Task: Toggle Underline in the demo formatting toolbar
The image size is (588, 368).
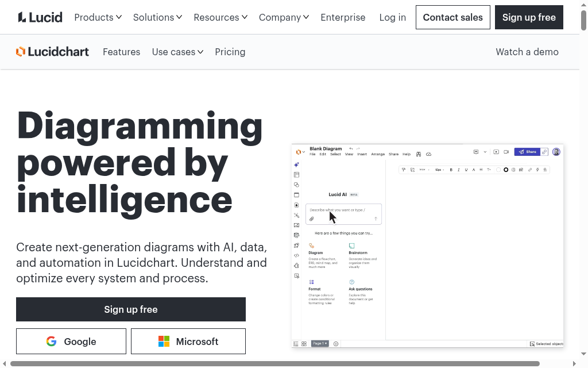Action: point(466,170)
